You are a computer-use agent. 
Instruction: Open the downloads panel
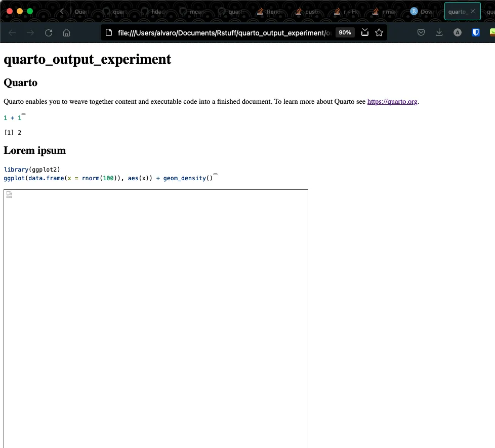439,32
